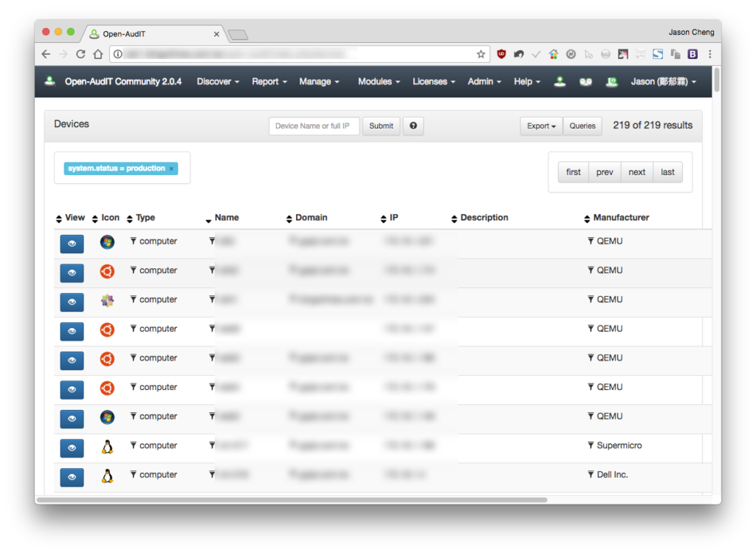Remove the system.status = production filter

171,168
